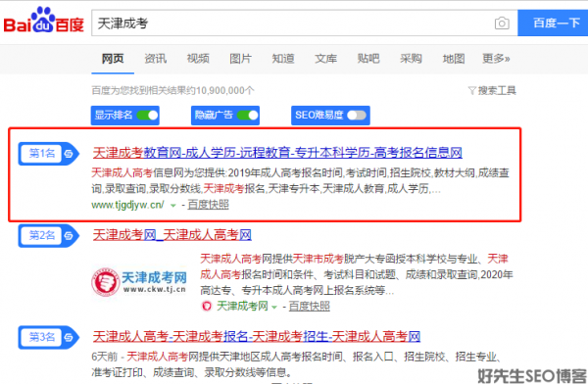This screenshot has width=588, height=384.
Task: Click the icon beside 第3名 badge
Action: click(69, 337)
